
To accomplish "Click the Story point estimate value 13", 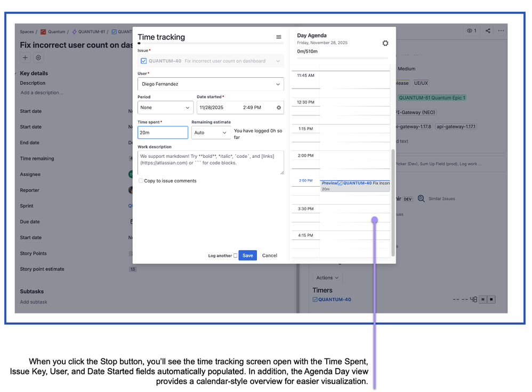I will (133, 269).
